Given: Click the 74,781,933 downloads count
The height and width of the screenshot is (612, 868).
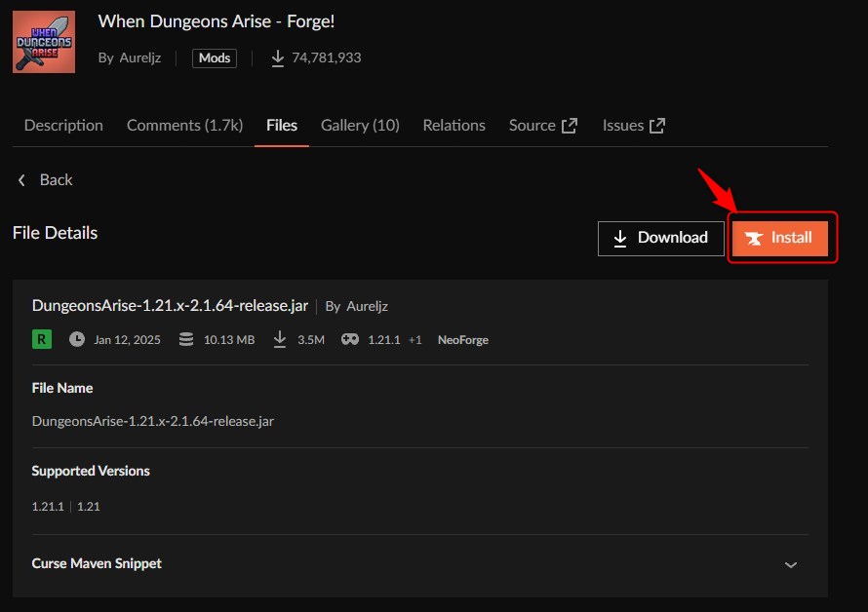Looking at the screenshot, I should point(327,57).
